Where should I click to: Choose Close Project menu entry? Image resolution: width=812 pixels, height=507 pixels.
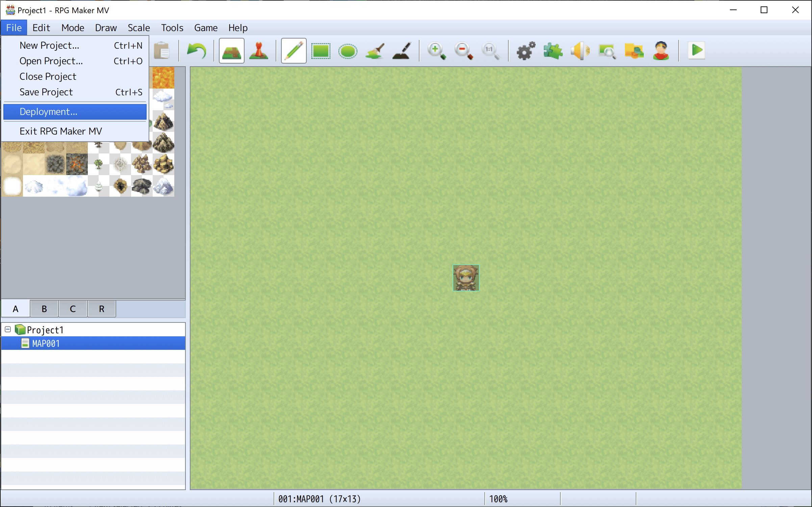pyautogui.click(x=75, y=76)
